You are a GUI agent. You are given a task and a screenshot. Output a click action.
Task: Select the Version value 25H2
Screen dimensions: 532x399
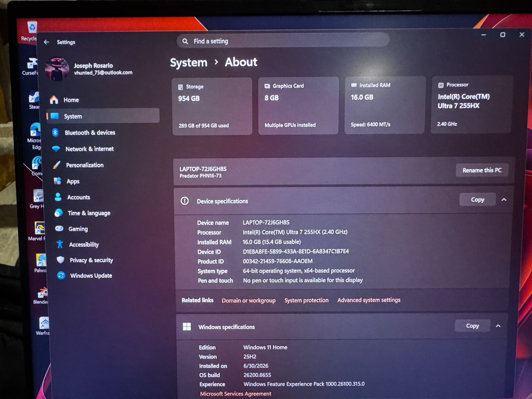pos(250,356)
